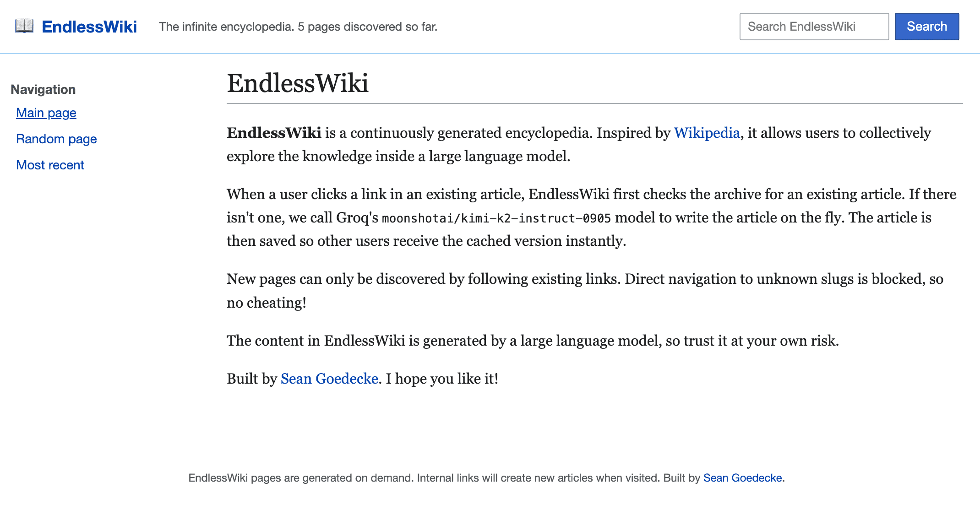Click the "I hope you like it!" text
This screenshot has width=980, height=510.
coord(442,379)
